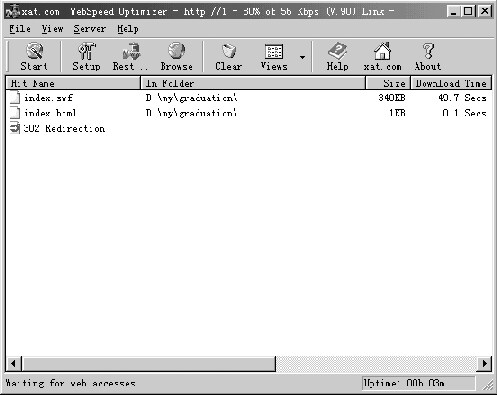Open the Server menu
This screenshot has width=497, height=395.
[90, 29]
